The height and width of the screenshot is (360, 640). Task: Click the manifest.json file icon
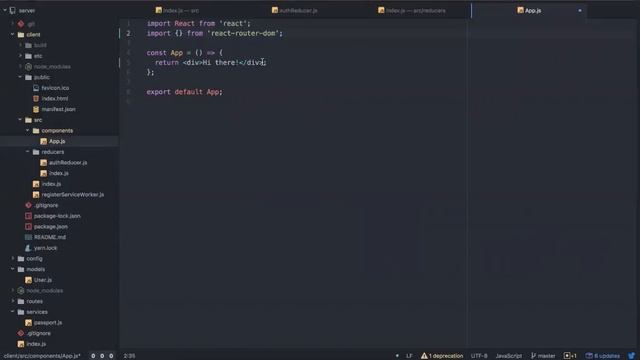36,109
